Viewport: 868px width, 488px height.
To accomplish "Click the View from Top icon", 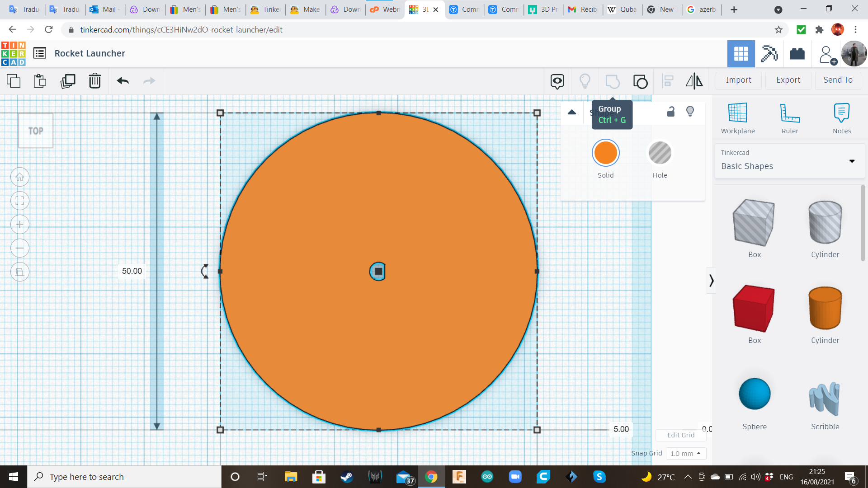I will pos(36,130).
